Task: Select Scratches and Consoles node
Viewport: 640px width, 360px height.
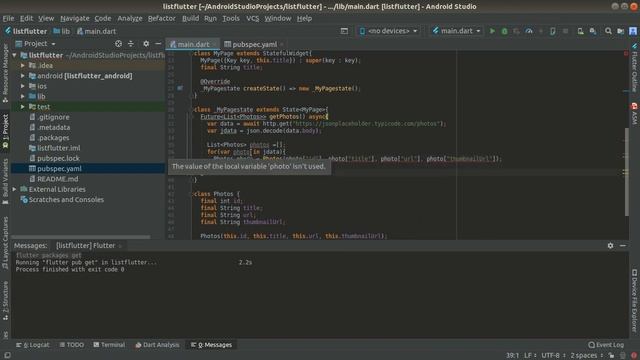Action: click(x=66, y=200)
